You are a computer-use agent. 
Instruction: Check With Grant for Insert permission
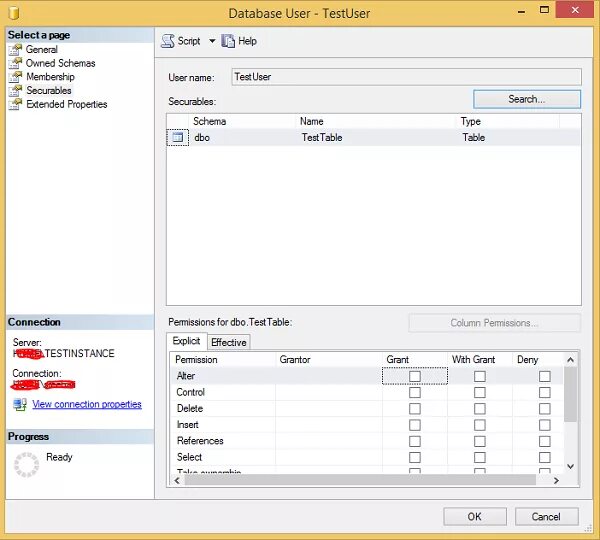pos(480,425)
